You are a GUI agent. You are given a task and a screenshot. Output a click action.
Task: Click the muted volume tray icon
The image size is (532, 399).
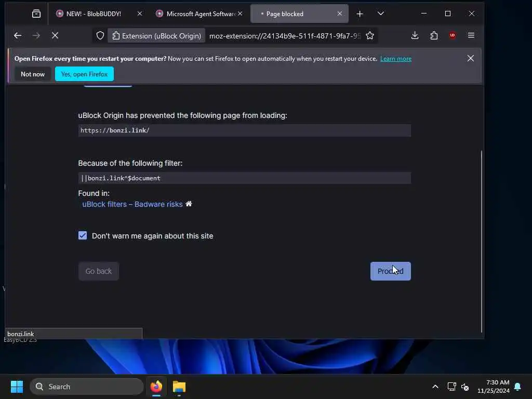click(x=465, y=387)
